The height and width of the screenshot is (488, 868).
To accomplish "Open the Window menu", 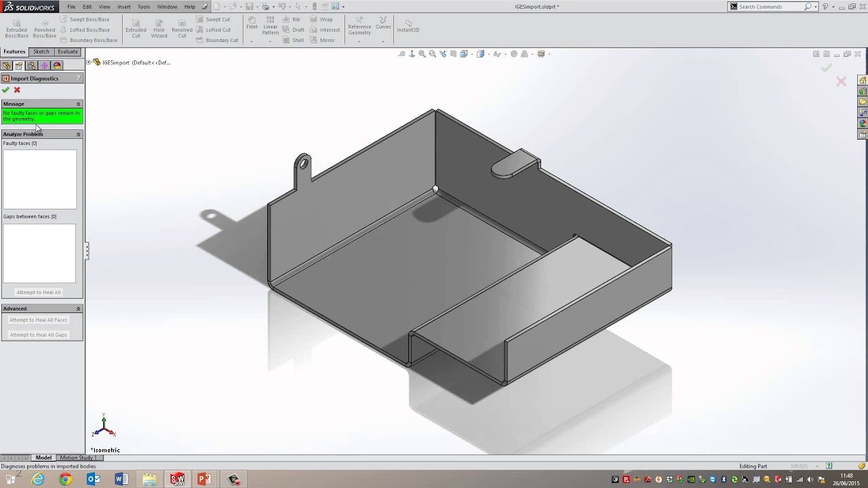I will click(x=167, y=7).
